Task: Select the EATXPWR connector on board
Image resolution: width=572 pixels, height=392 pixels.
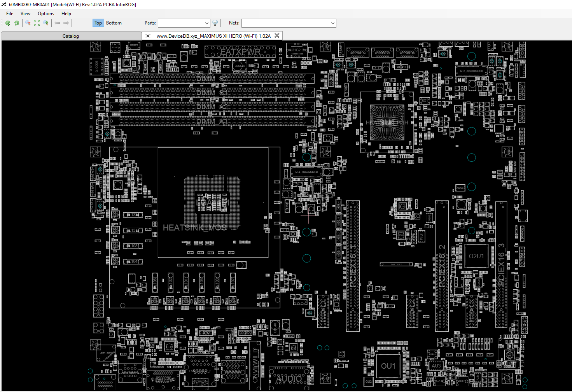Action: tap(240, 52)
